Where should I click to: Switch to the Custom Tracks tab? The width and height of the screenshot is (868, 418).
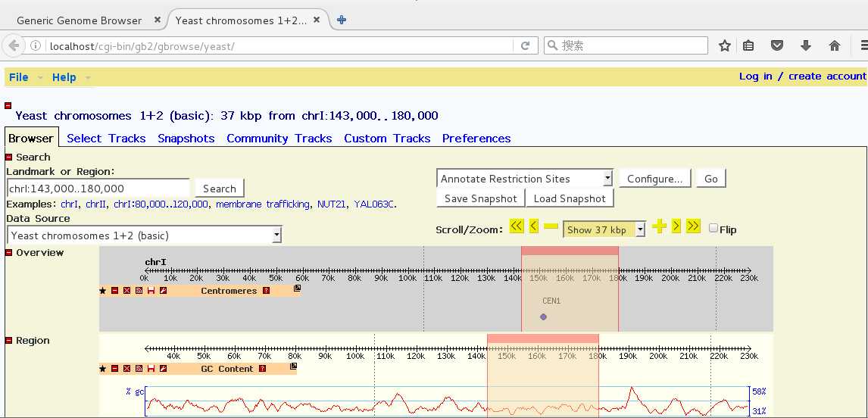click(x=387, y=139)
